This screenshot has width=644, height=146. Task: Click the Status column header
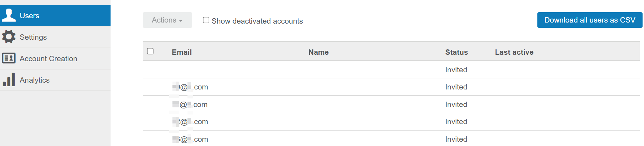click(456, 52)
